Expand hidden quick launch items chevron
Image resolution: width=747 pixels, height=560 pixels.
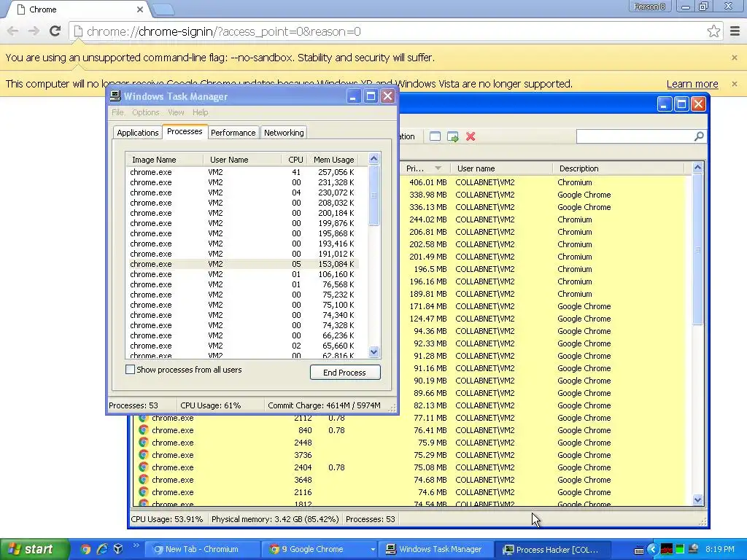136,545
